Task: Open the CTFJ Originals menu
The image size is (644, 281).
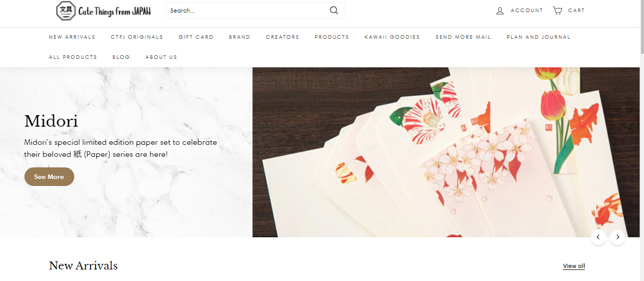Action: pos(137,37)
